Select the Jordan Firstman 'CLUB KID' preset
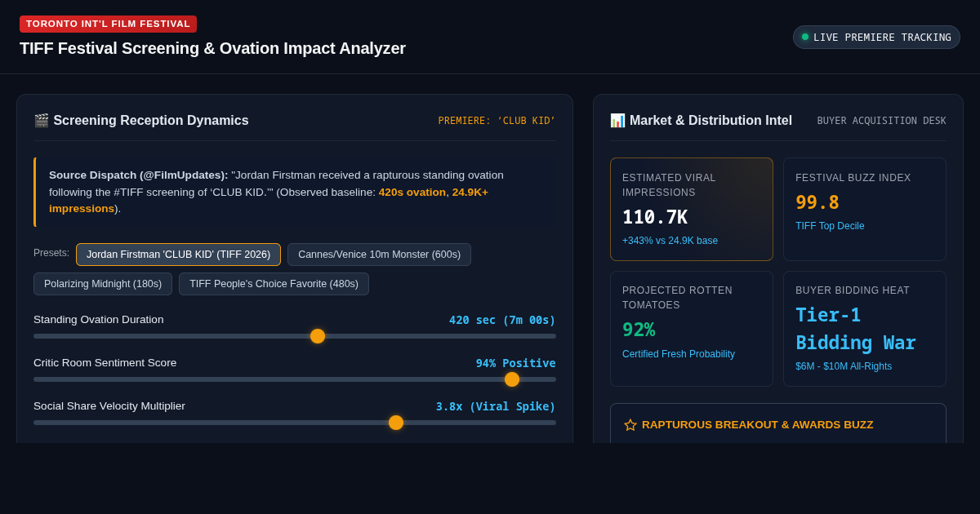Screen dimensions: 980x514 178,255
